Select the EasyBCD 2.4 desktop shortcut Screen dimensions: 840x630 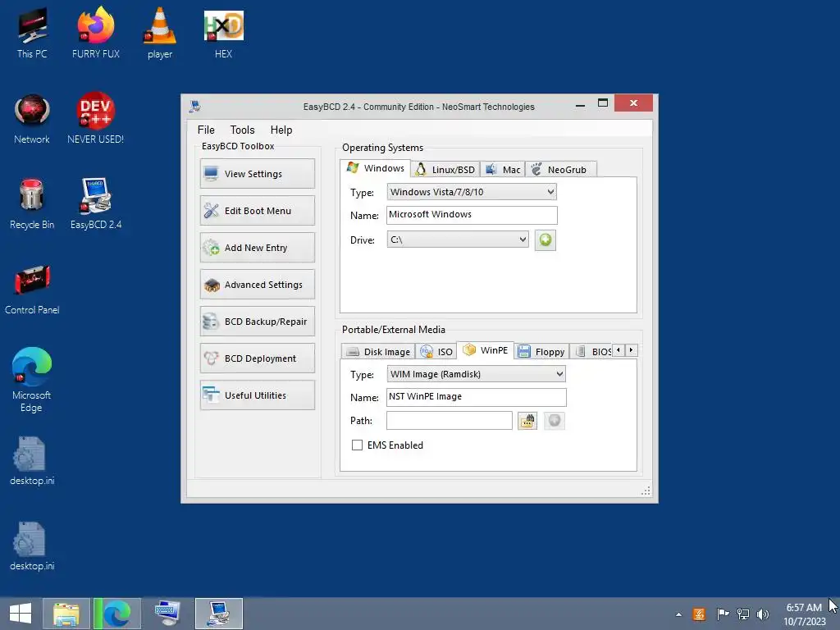(x=96, y=204)
